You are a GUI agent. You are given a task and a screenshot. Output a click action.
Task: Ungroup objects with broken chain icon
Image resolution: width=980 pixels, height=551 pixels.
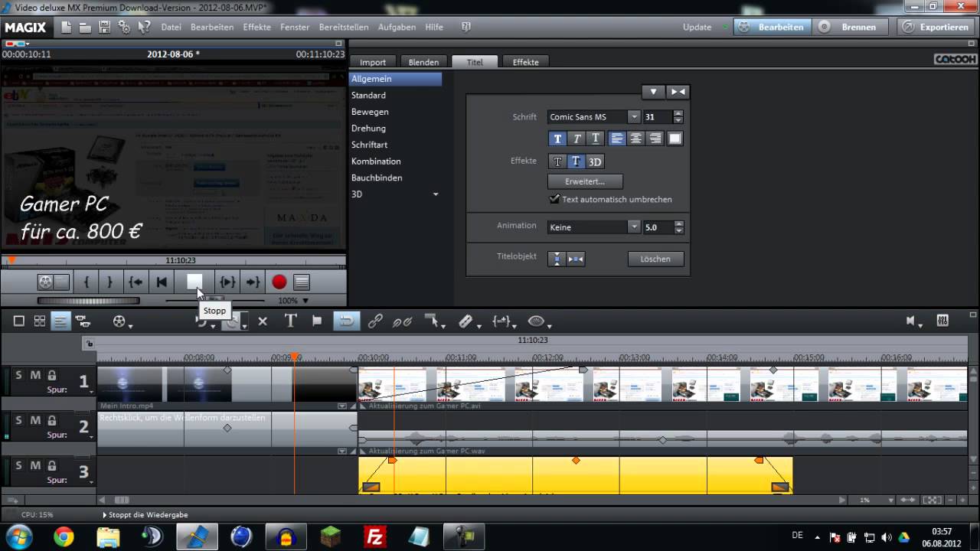[402, 321]
